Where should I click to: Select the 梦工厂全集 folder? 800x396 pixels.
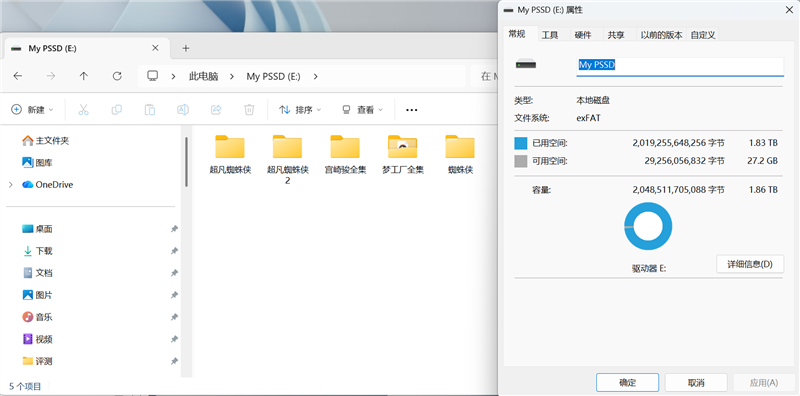point(403,155)
